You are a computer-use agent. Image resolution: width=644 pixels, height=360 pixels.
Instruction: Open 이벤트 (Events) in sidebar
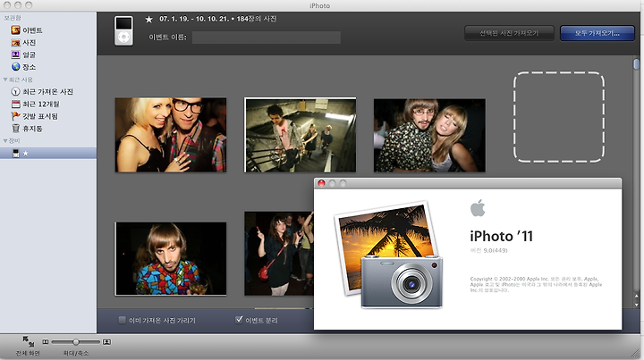pyautogui.click(x=27, y=30)
